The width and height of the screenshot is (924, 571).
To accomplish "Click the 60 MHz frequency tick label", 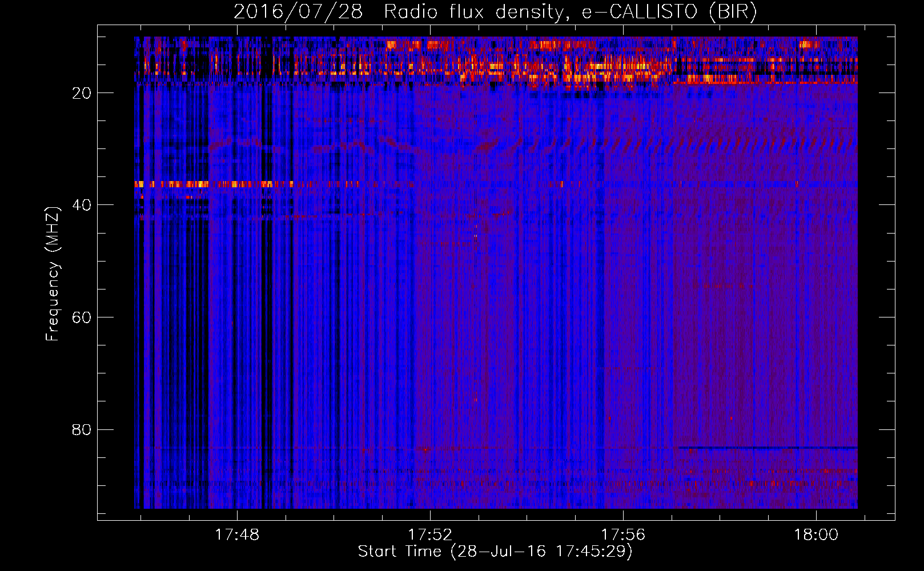I will pos(82,317).
